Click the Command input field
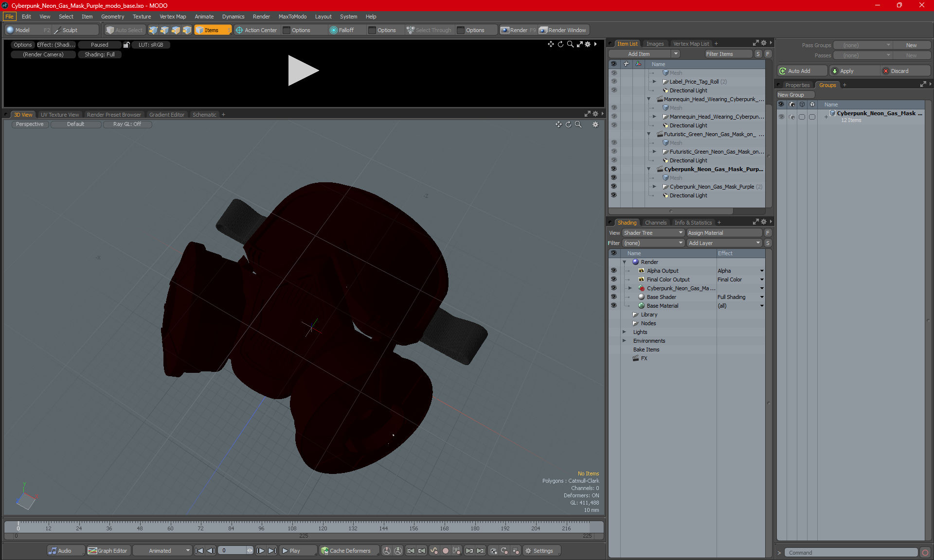Viewport: 934px width, 560px height. (852, 553)
